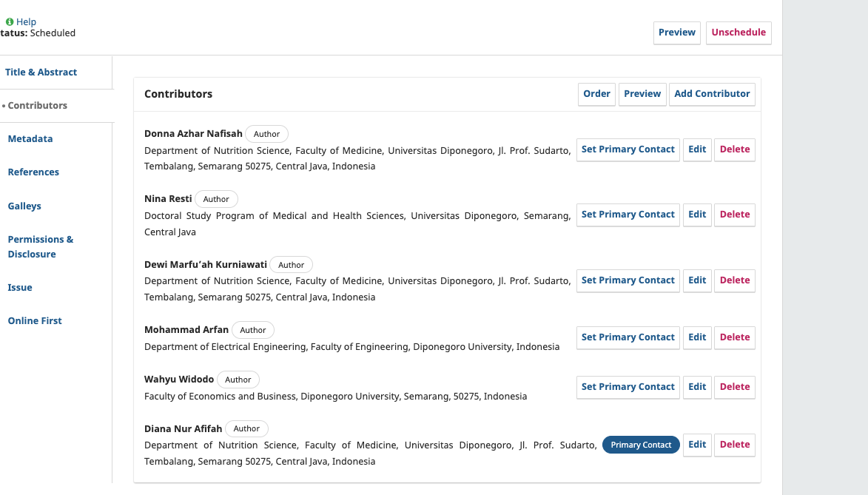Click the Primary Contact badge for Diana
Viewport: 868px width, 495px height.
click(641, 445)
